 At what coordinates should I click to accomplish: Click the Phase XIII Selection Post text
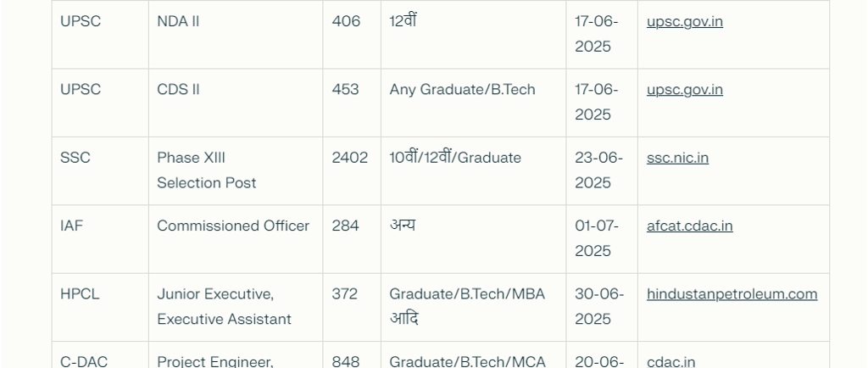[207, 170]
